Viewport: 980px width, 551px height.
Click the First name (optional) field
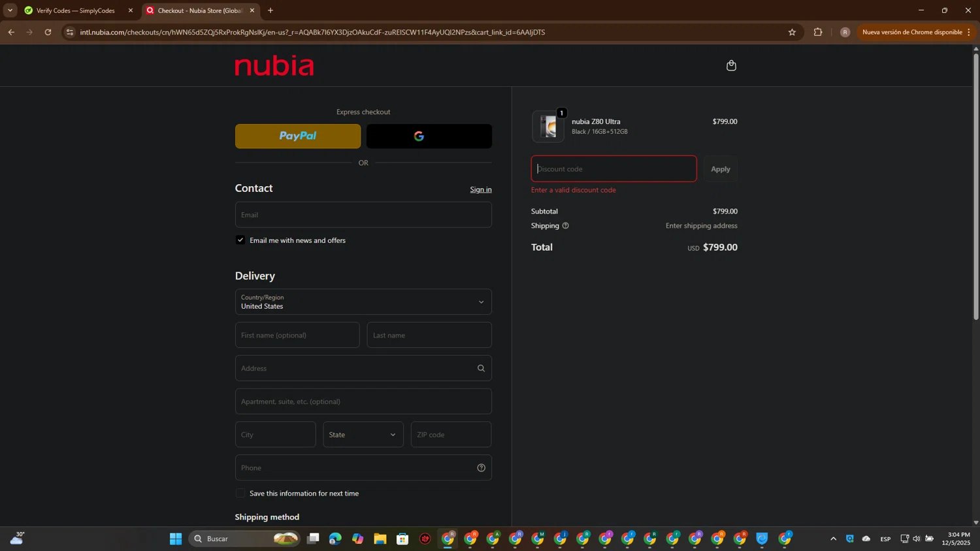pos(297,335)
